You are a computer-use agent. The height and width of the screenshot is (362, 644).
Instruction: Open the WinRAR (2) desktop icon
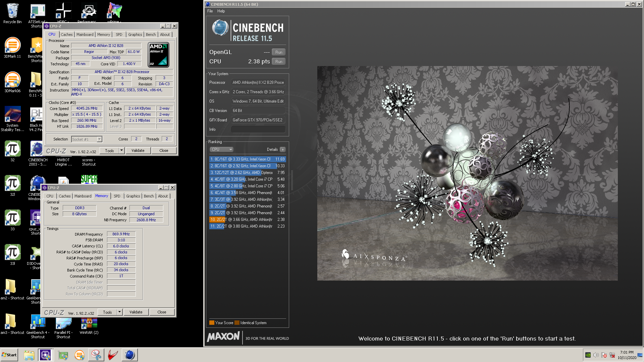pyautogui.click(x=89, y=325)
